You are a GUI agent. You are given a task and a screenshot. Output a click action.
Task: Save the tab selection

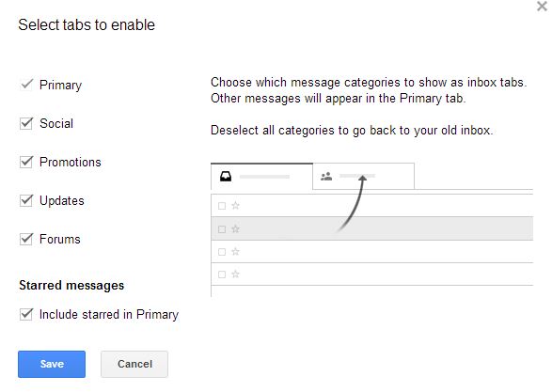point(52,364)
